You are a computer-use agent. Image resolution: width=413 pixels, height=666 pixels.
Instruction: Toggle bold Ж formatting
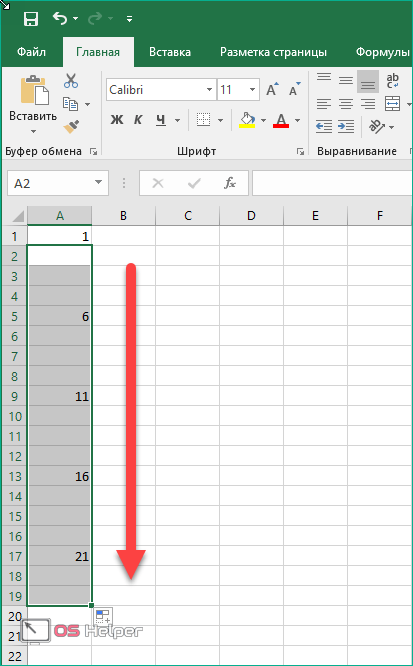pyautogui.click(x=116, y=120)
